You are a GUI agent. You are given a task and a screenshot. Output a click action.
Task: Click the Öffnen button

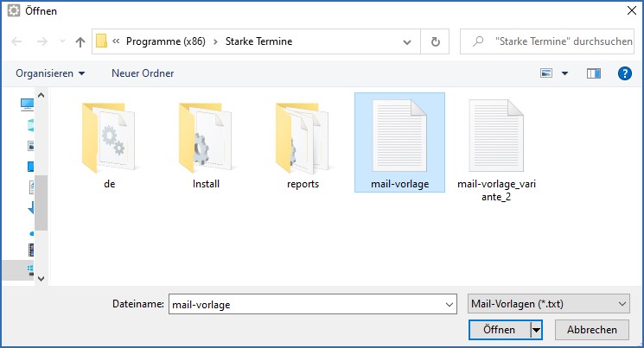pyautogui.click(x=500, y=330)
